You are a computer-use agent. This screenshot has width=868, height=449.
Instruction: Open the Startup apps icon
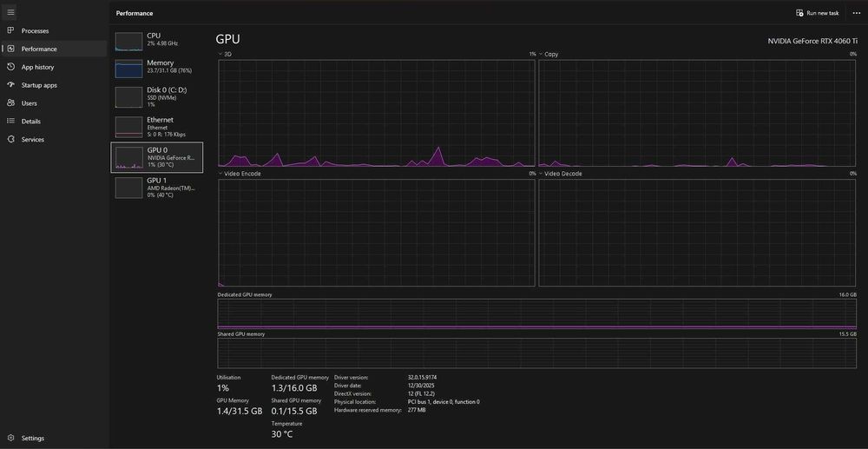point(10,85)
